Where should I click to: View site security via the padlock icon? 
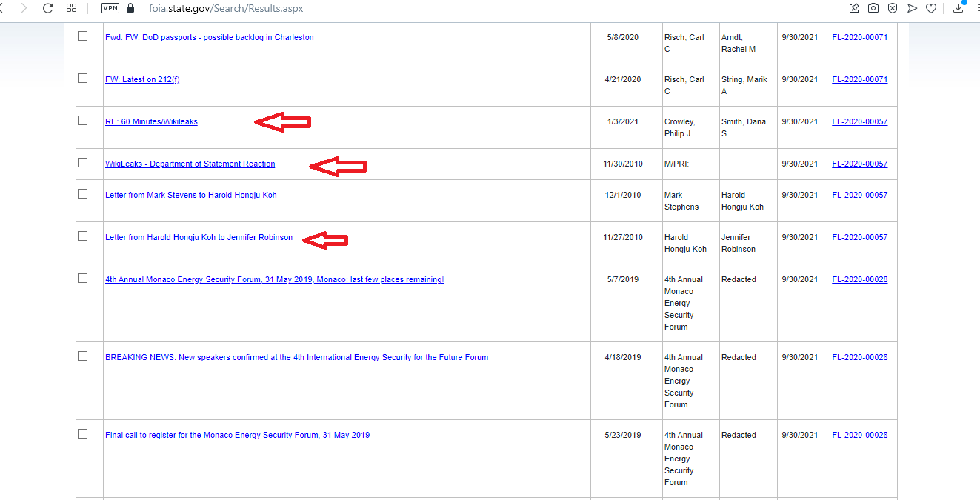pos(131,8)
